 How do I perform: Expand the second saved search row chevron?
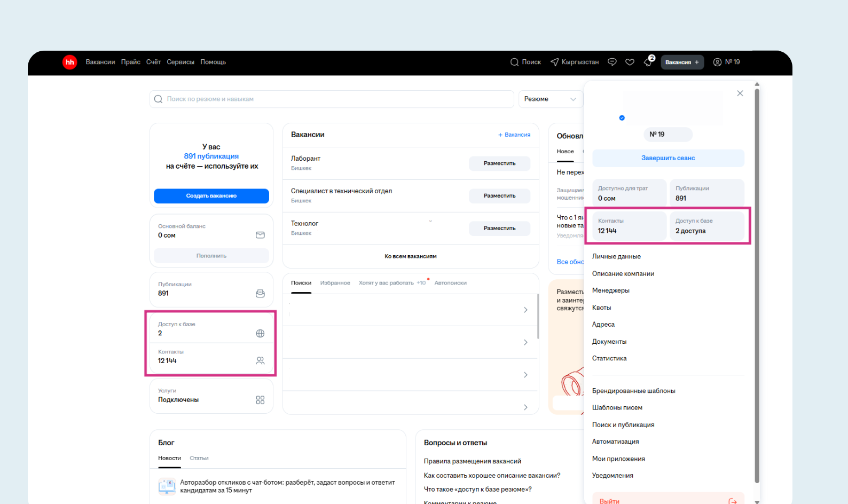(525, 342)
